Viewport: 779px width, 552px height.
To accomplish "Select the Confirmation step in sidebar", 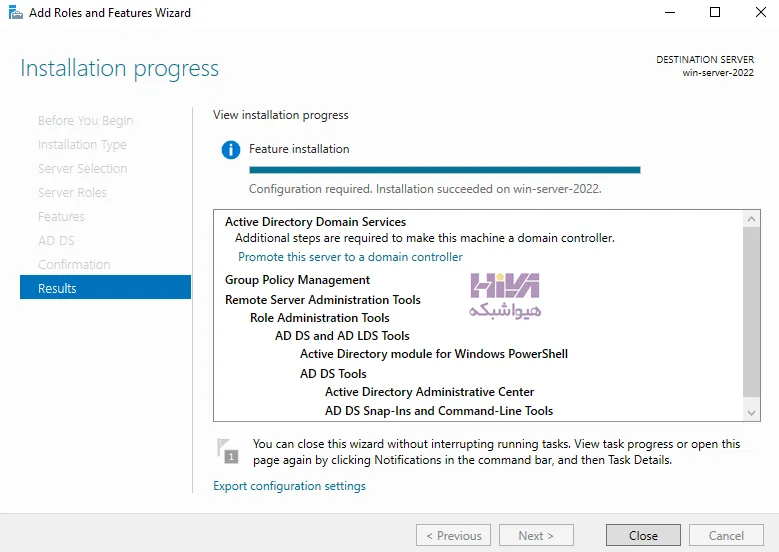I will tap(74, 264).
